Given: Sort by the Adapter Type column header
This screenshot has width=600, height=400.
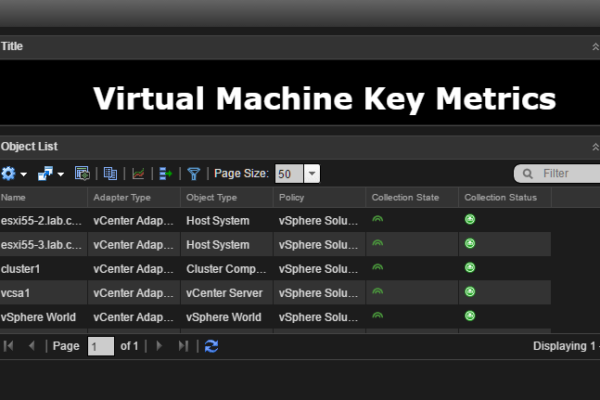Looking at the screenshot, I should 134,198.
